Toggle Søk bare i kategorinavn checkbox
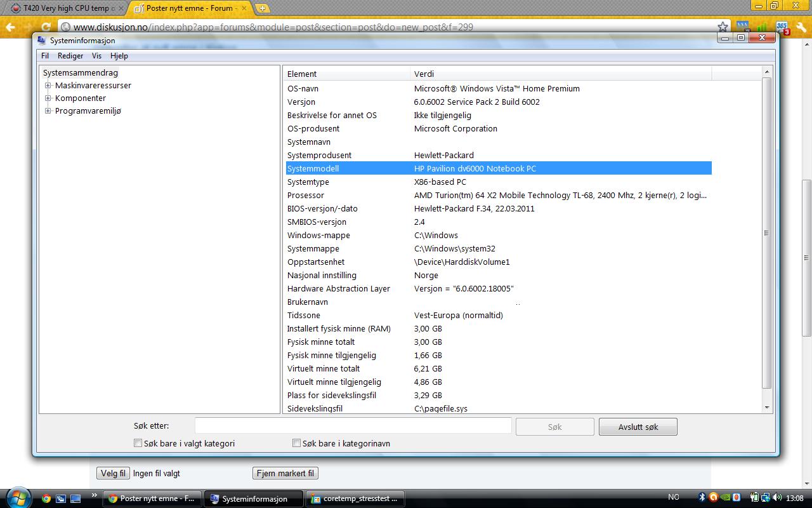The width and height of the screenshot is (812, 508). tap(296, 443)
